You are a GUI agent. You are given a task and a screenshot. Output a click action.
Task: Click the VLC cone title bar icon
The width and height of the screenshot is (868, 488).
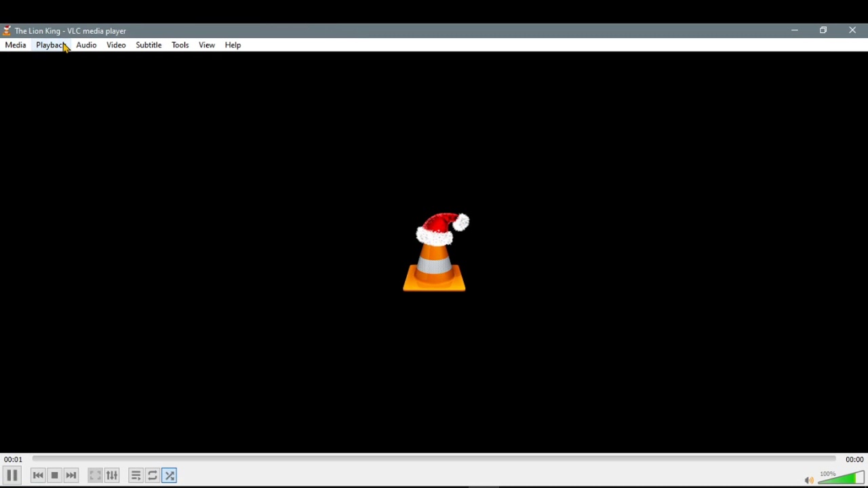click(7, 30)
